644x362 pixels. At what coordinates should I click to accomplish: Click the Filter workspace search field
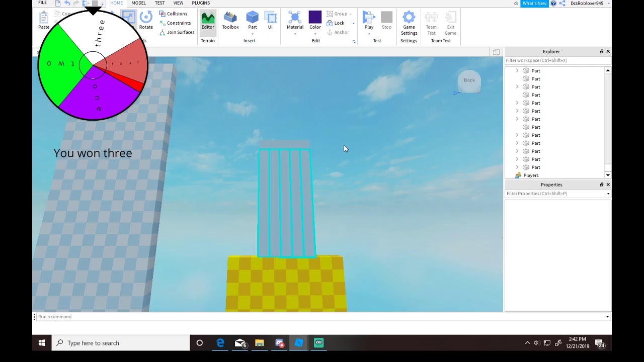click(557, 60)
